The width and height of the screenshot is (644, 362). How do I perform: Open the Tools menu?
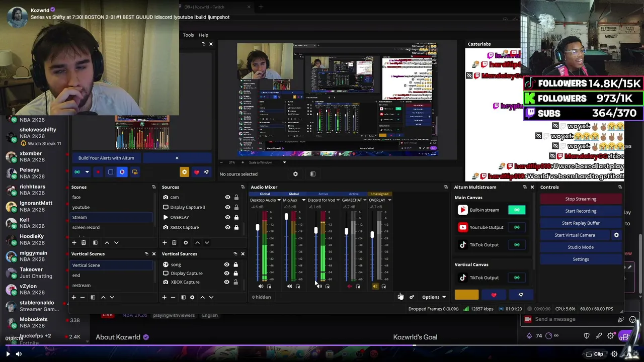(188, 35)
